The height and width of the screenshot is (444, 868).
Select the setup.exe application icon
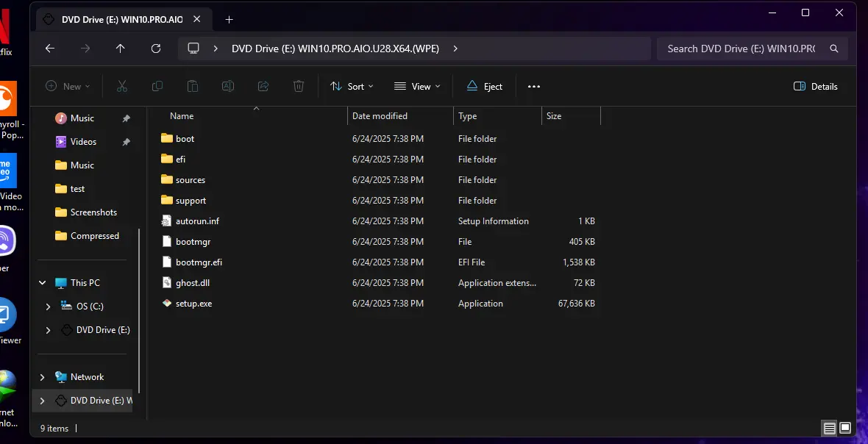pos(167,304)
